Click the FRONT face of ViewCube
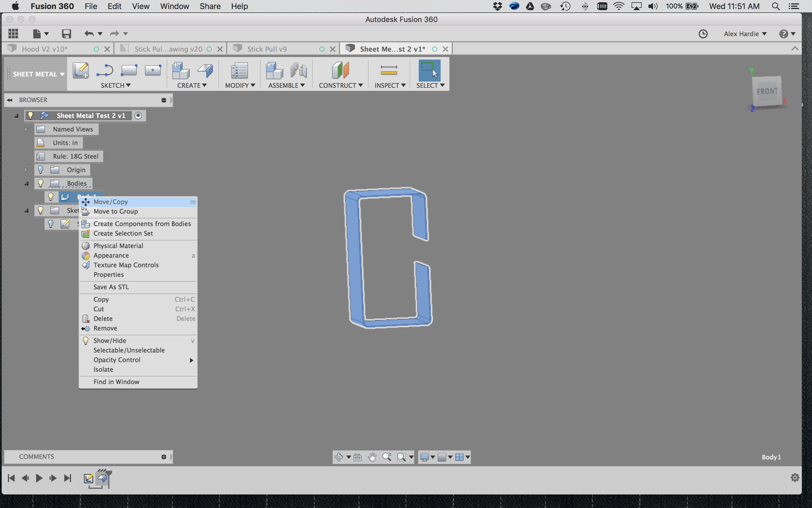This screenshot has height=508, width=812. pyautogui.click(x=767, y=91)
